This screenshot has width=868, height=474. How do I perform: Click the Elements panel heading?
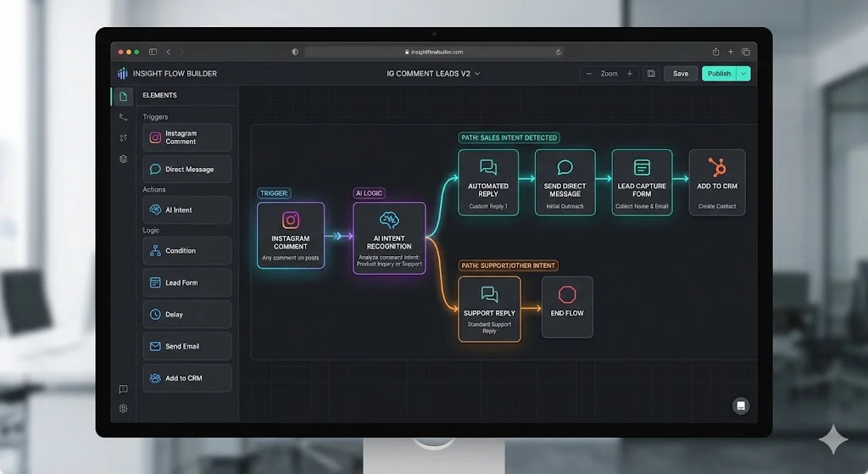pyautogui.click(x=160, y=95)
